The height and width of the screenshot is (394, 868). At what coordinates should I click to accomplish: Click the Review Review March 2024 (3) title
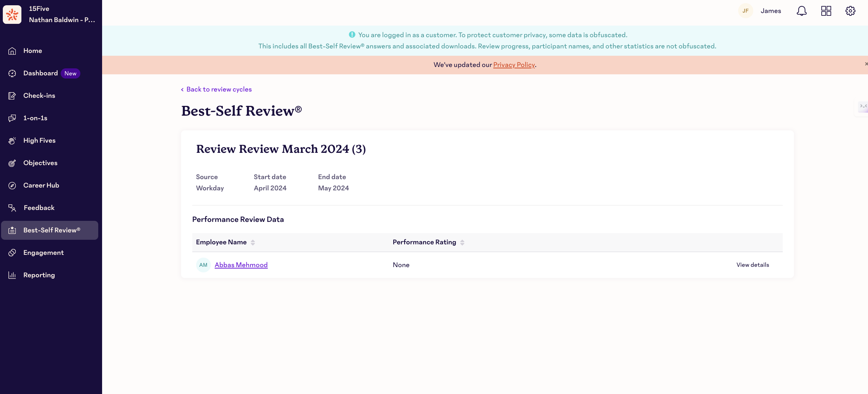pyautogui.click(x=281, y=149)
